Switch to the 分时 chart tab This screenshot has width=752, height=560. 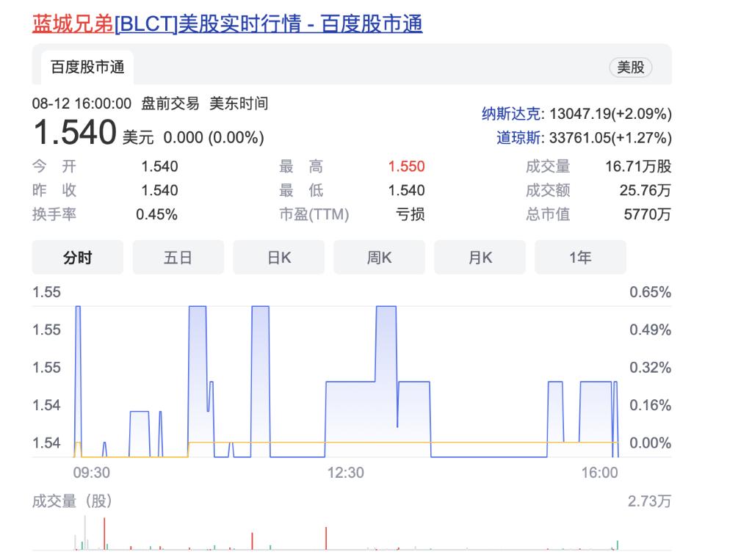click(x=77, y=258)
